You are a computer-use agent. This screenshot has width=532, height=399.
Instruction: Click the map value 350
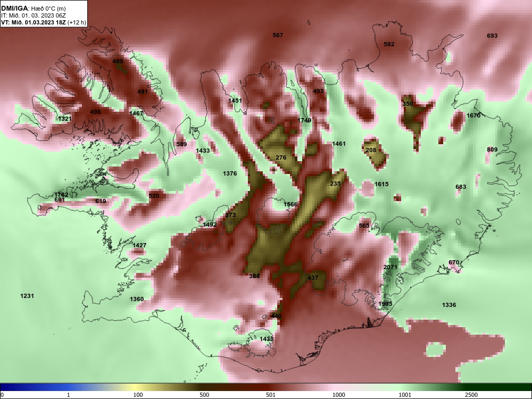408,104
